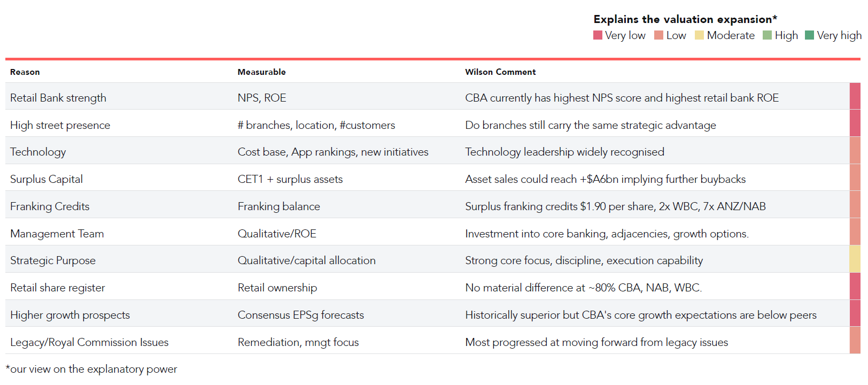This screenshot has width=868, height=385.
Task: Click the Very high green legend swatch
Action: click(809, 35)
